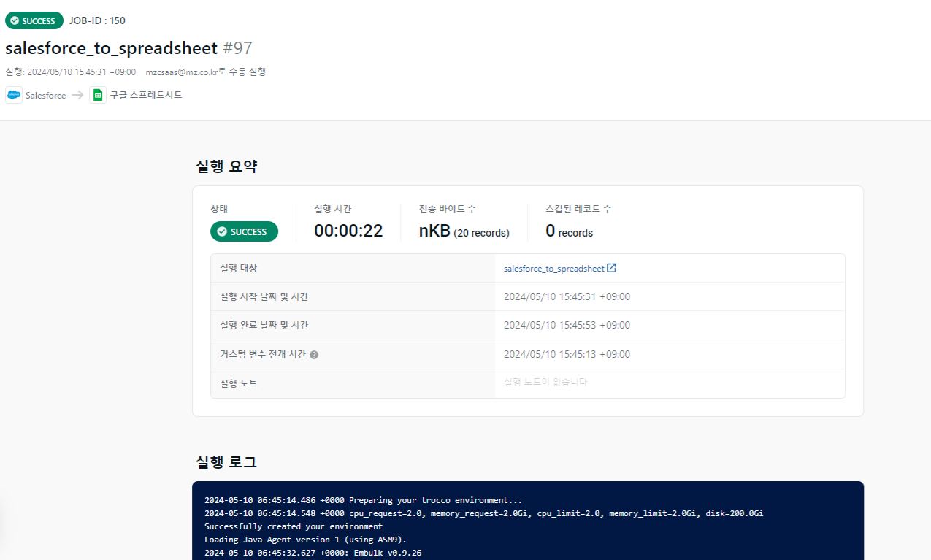Click the 실행 대상 row label

pos(238,269)
